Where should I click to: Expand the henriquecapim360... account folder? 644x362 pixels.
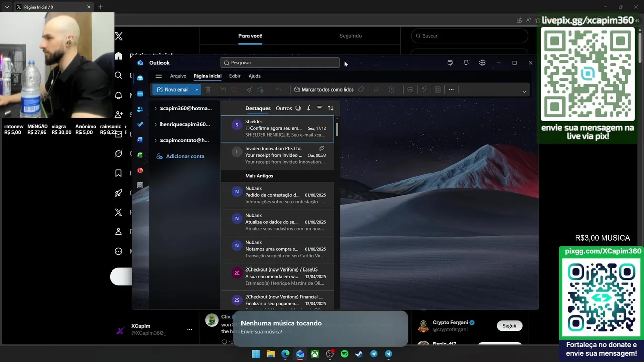pyautogui.click(x=156, y=124)
